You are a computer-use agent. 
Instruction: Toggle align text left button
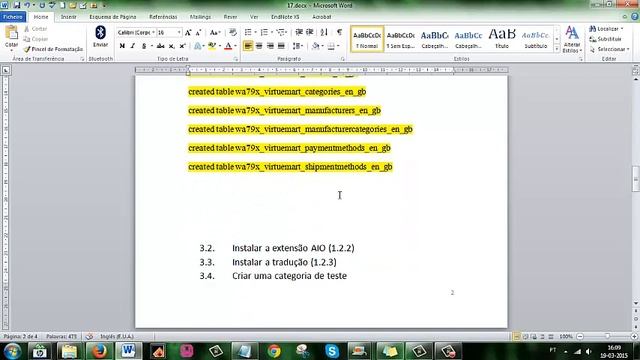click(x=248, y=46)
